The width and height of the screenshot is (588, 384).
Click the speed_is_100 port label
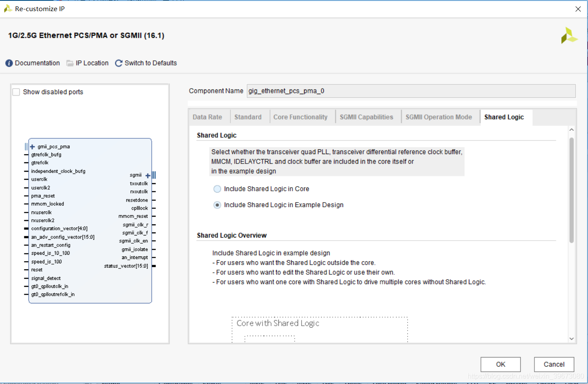(46, 262)
